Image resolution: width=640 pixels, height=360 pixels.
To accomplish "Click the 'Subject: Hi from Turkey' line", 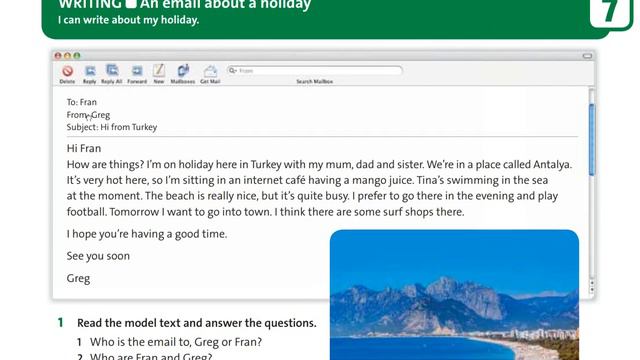I will pos(112,127).
